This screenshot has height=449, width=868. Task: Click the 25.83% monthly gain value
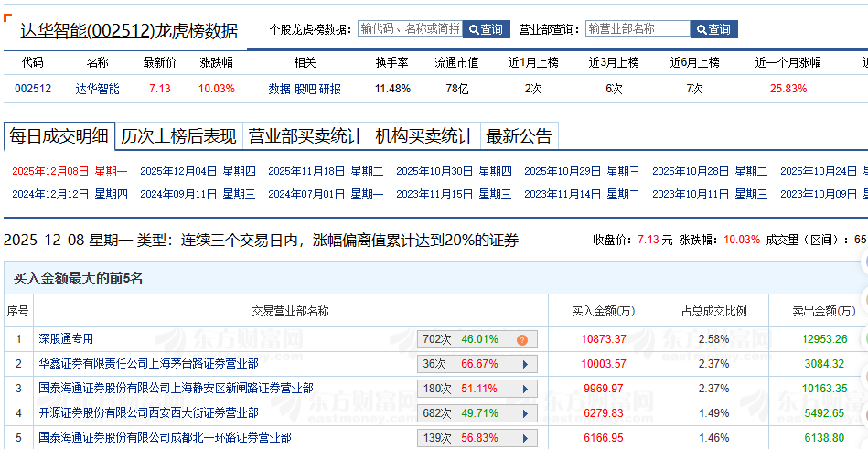click(x=788, y=89)
